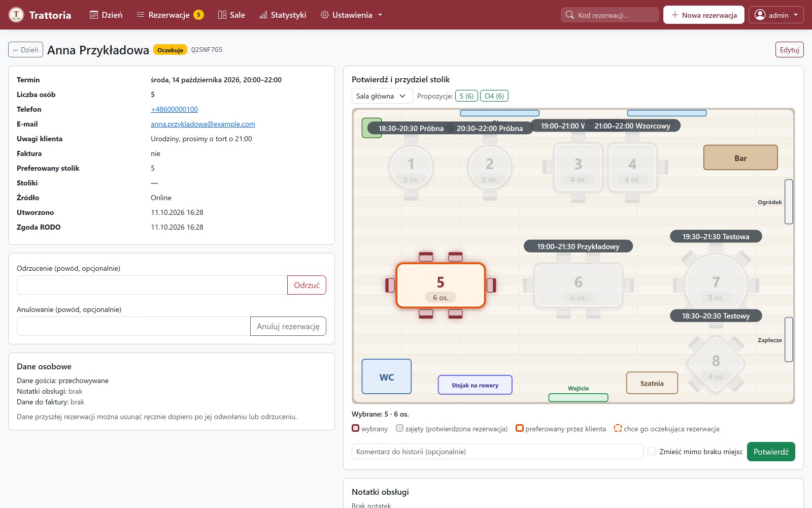812x508 pixels.
Task: Select table 1 on the floor plan
Action: coord(411,168)
